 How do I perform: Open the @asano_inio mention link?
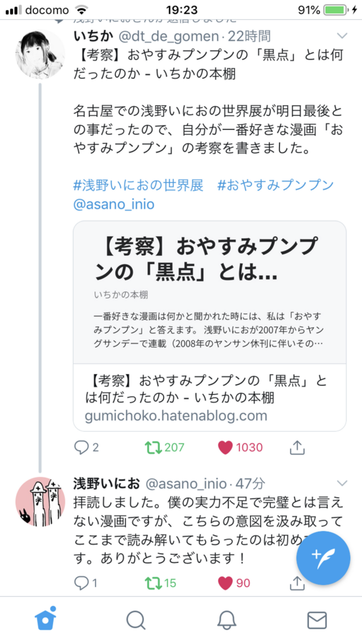pyautogui.click(x=114, y=204)
